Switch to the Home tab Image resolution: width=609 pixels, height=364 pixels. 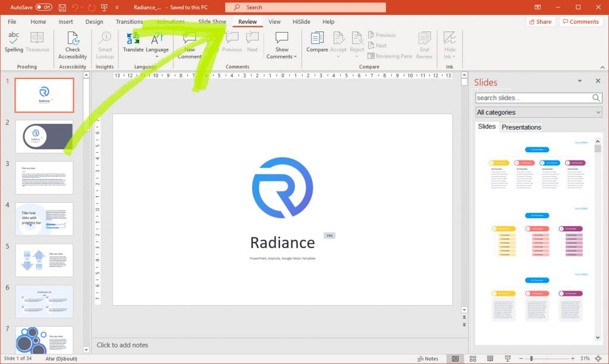(38, 22)
